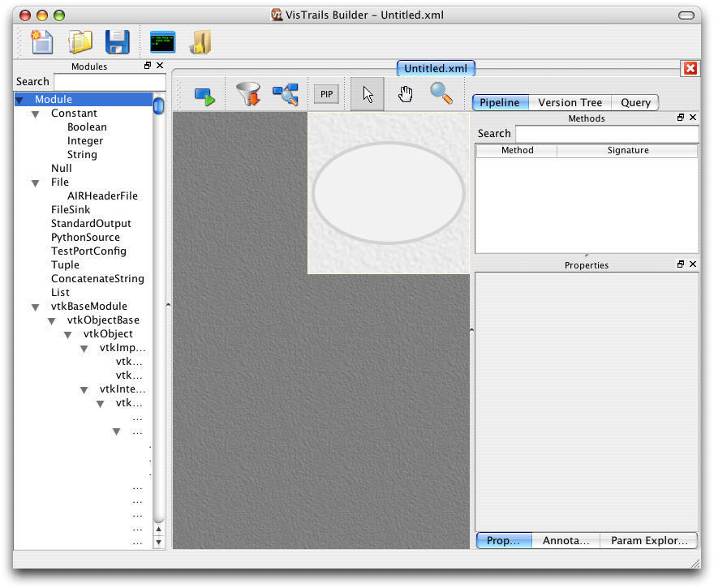
Task: Switch to the Version Tree tab
Action: coord(570,103)
